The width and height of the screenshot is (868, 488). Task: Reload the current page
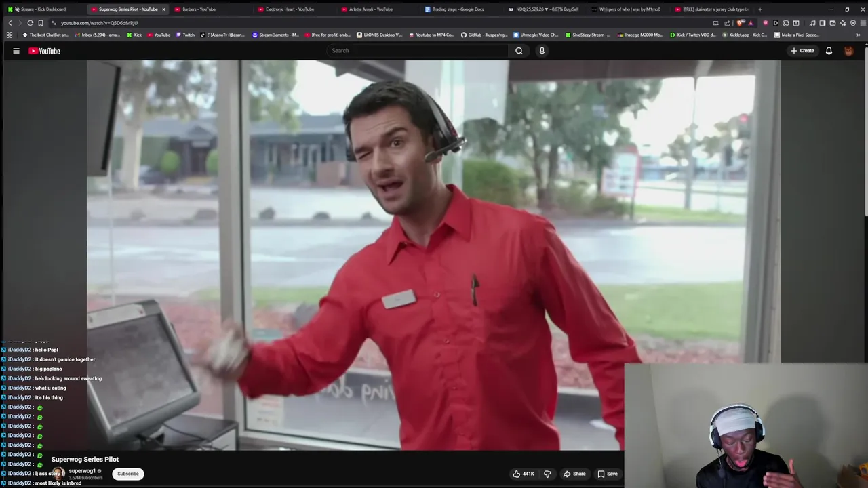[x=30, y=23]
